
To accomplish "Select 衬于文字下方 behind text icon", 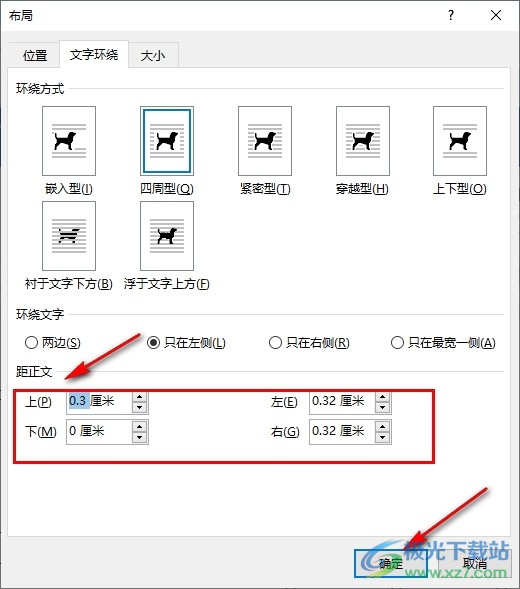I will pyautogui.click(x=69, y=236).
